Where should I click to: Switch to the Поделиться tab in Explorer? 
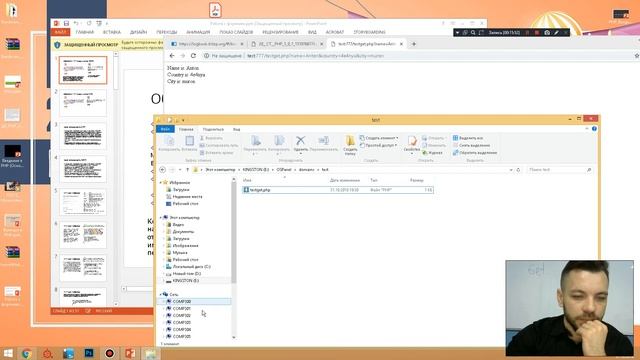213,129
